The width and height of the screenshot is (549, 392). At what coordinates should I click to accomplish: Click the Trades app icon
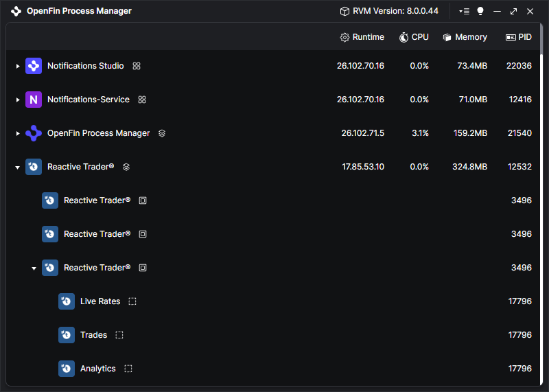[x=67, y=335]
